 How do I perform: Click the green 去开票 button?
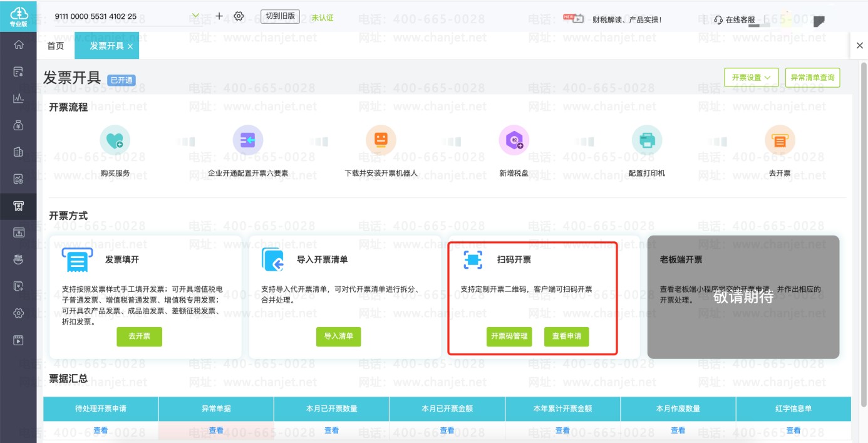tap(139, 336)
